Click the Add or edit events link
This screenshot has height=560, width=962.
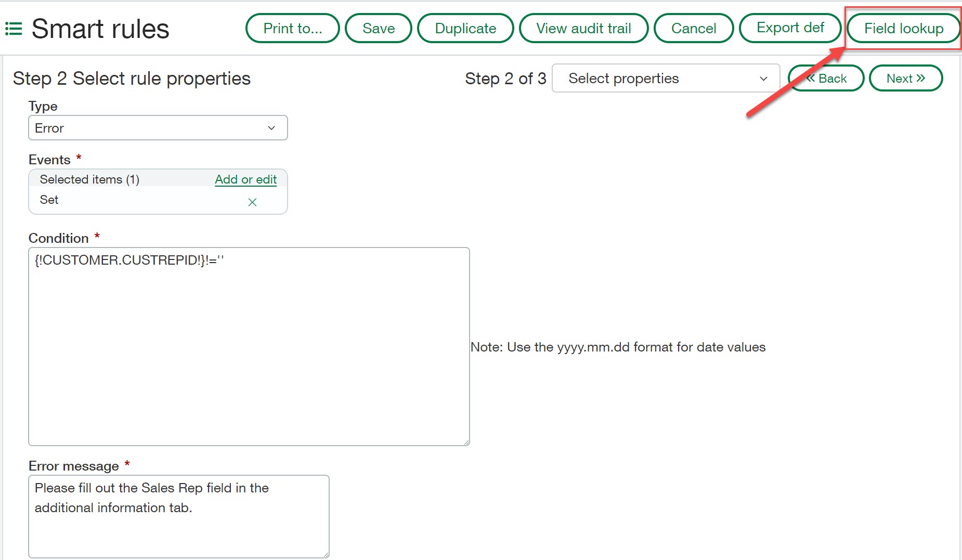[245, 179]
